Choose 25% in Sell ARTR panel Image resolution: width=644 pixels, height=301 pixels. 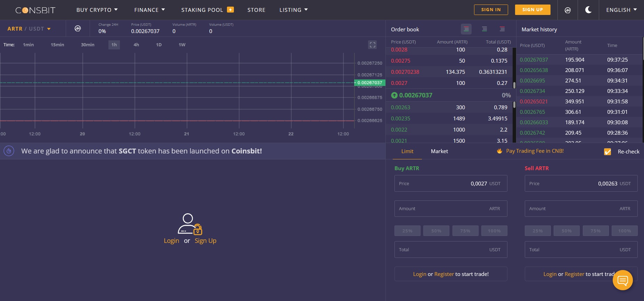tap(538, 231)
